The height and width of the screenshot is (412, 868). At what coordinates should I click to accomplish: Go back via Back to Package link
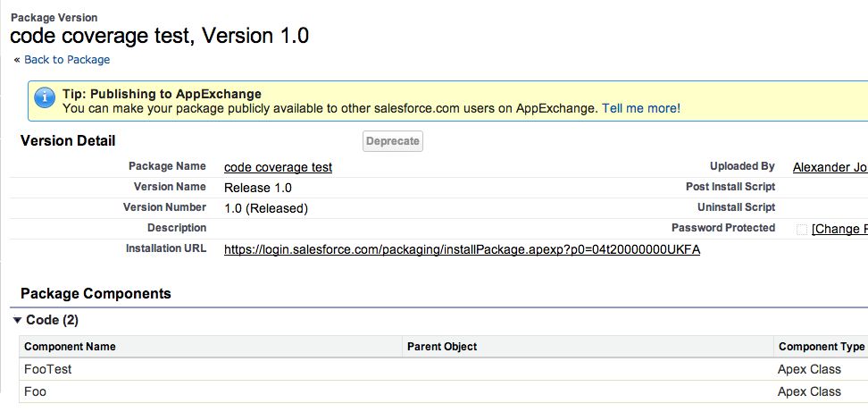[67, 60]
